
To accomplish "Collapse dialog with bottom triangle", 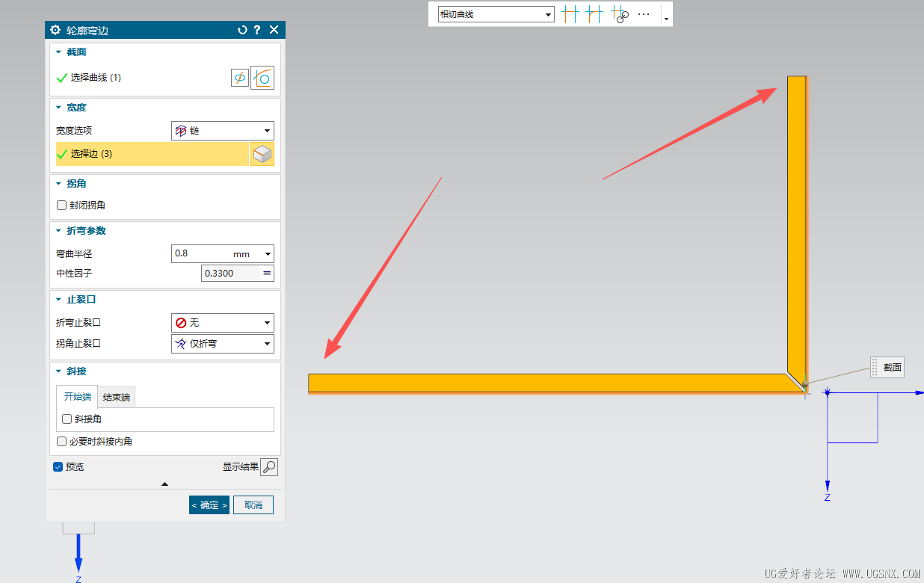I will pyautogui.click(x=165, y=484).
